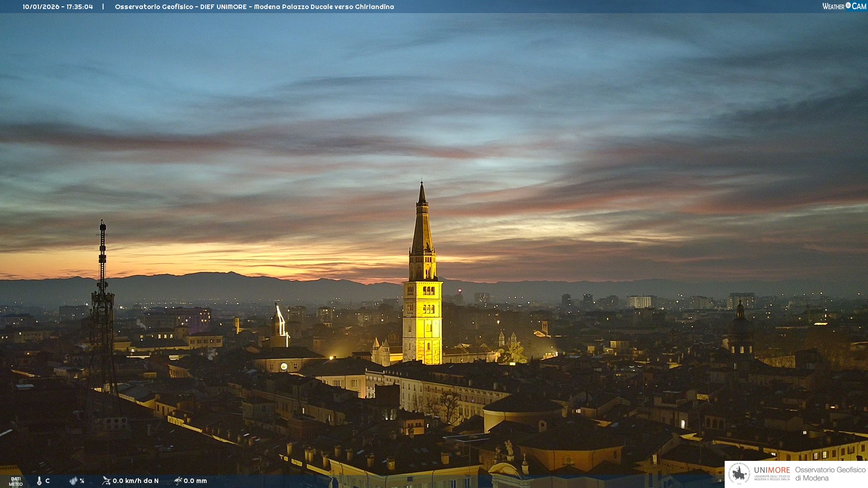Image resolution: width=868 pixels, height=488 pixels.
Task: Click the 0.0 mm rainfall reading
Action: tap(195, 481)
